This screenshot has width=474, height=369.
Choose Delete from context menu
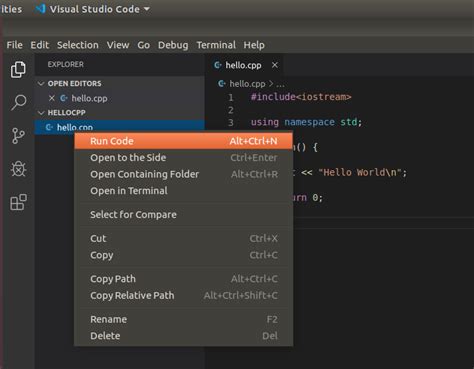coord(183,336)
